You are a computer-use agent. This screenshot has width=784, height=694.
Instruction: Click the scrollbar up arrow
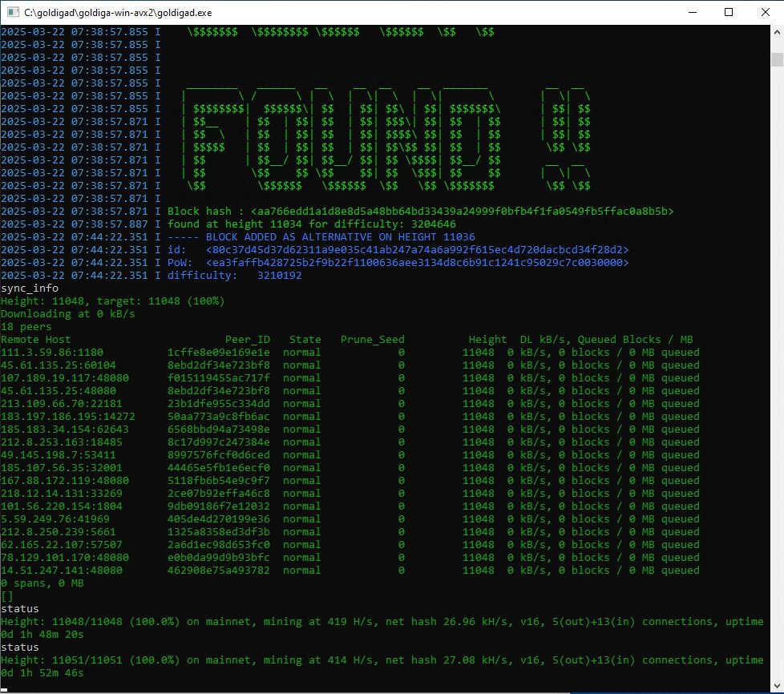(777, 32)
